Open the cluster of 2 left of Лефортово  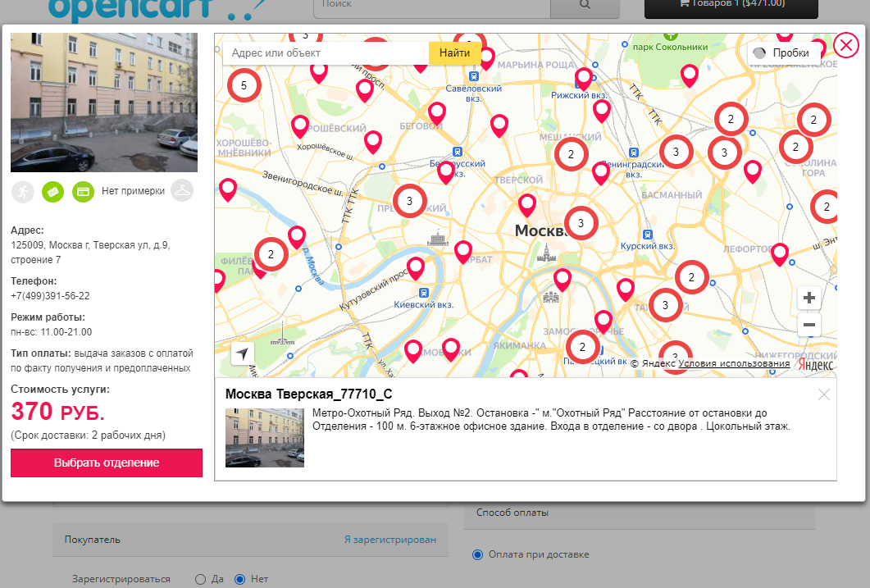point(691,277)
